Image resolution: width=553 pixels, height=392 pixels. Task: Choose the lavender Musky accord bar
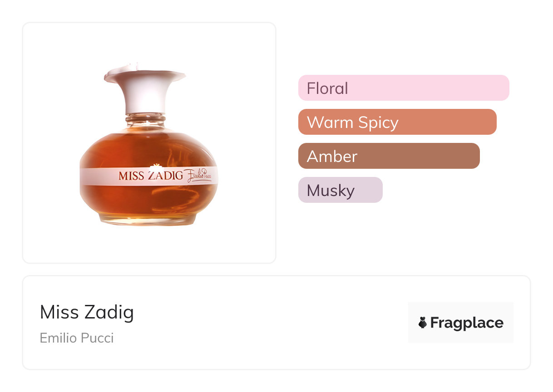click(340, 190)
